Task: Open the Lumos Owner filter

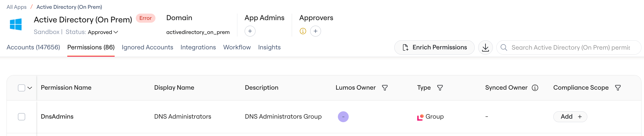Action: coord(385,88)
